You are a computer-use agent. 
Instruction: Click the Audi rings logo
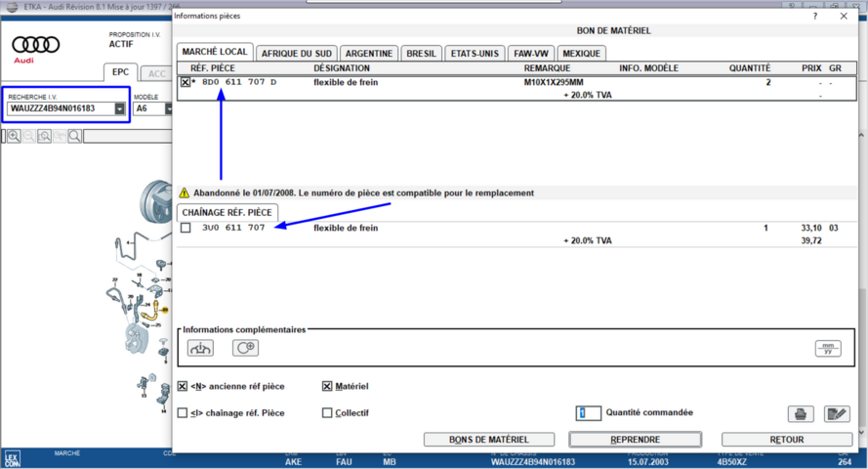pos(35,44)
